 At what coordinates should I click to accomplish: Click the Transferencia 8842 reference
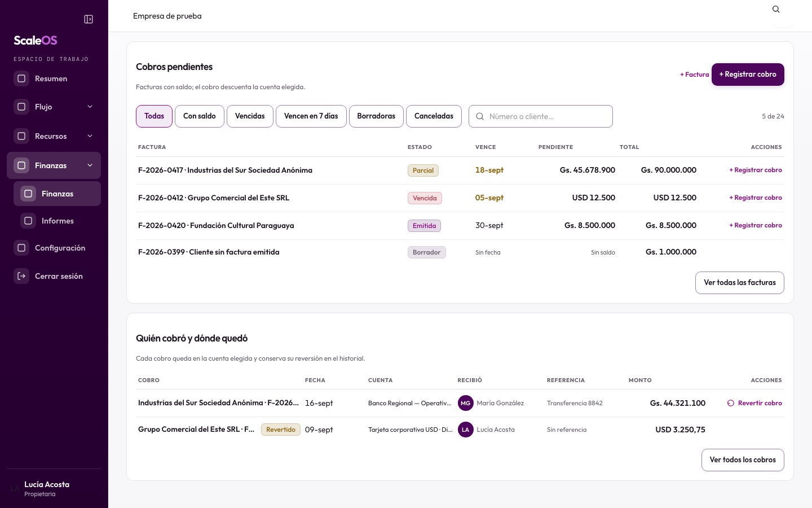(575, 403)
